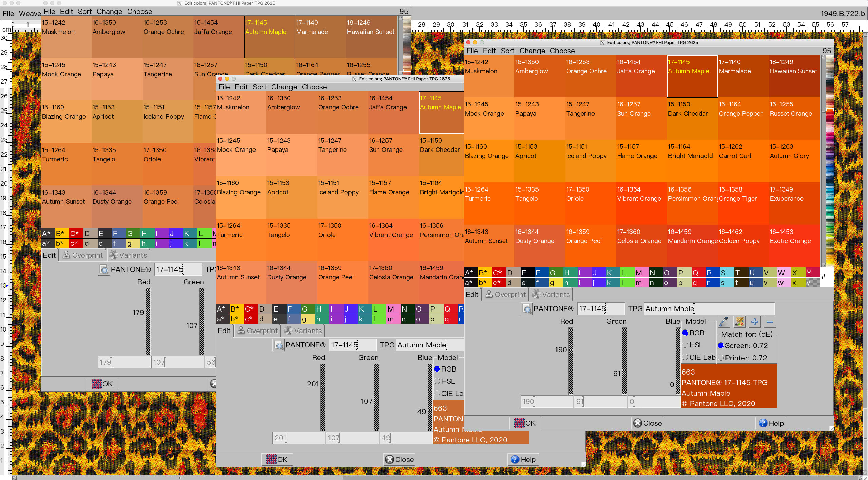868x480 pixels.
Task: Select Muskmelon swatch in left window
Action: (66, 37)
